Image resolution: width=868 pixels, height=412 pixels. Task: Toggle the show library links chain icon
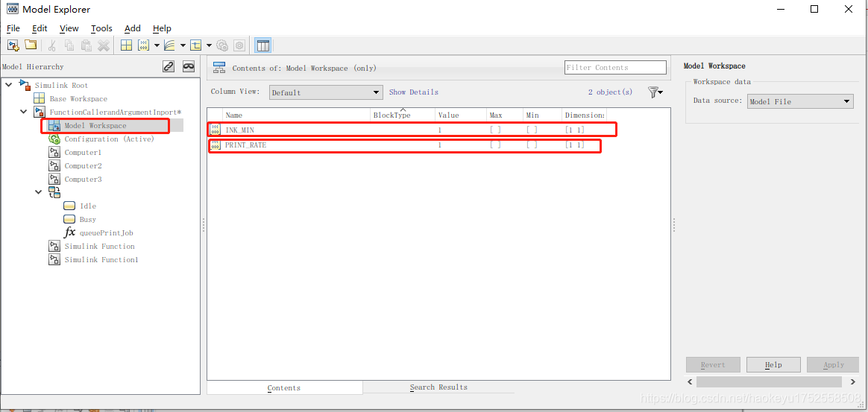(169, 66)
